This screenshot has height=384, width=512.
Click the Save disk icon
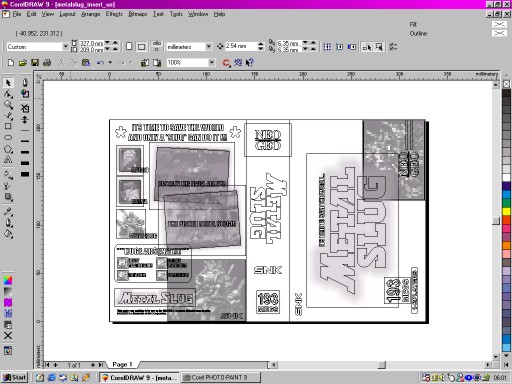[35, 62]
